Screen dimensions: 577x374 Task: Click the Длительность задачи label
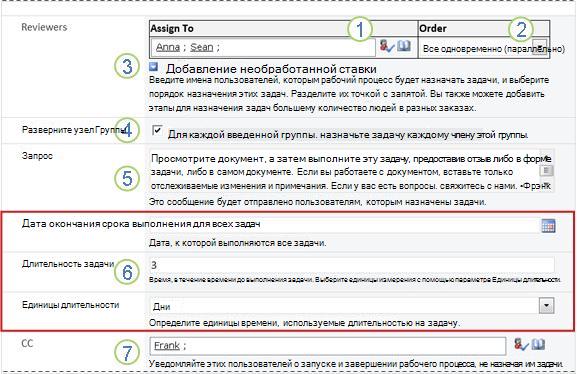(x=68, y=264)
